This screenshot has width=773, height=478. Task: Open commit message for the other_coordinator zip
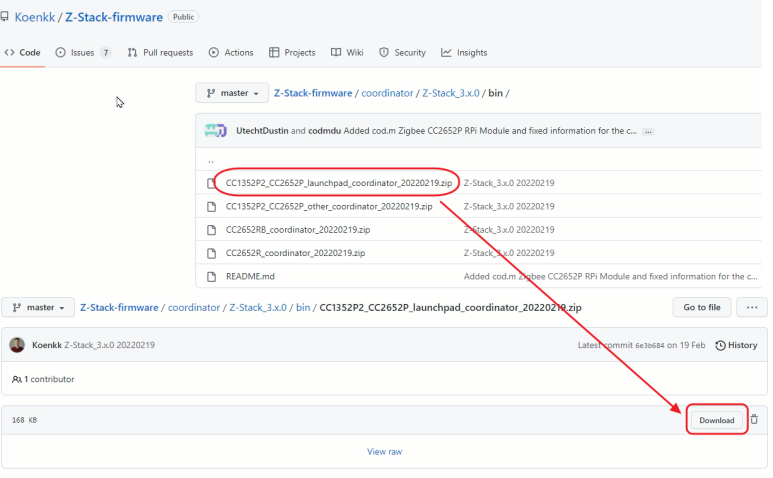click(x=509, y=206)
